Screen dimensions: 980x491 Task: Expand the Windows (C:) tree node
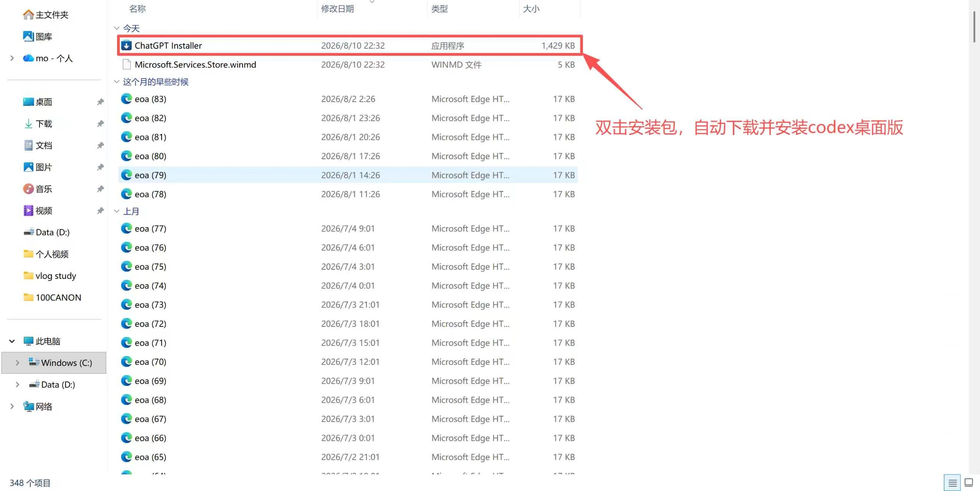(17, 362)
